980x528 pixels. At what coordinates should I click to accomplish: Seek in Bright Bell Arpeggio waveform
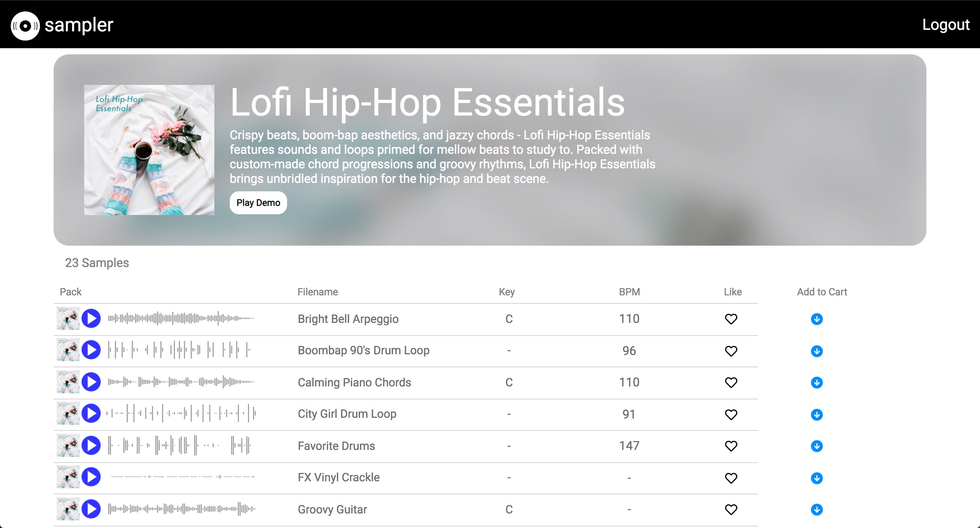coord(181,318)
